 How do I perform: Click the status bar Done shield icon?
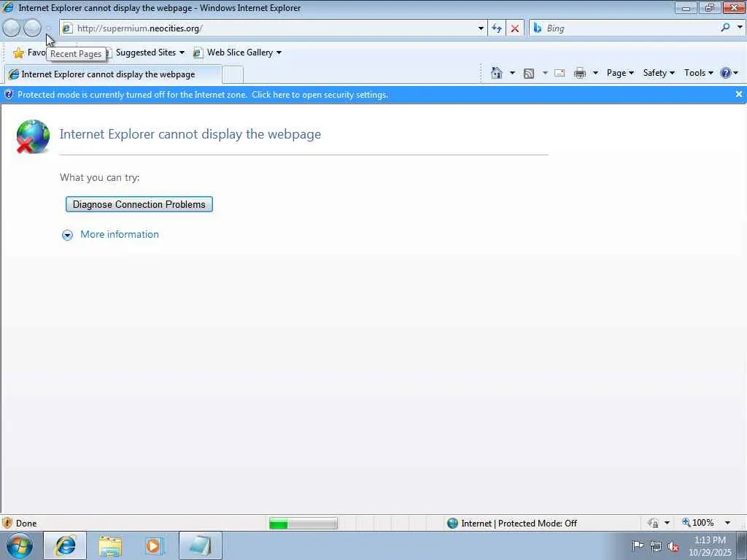click(7, 523)
